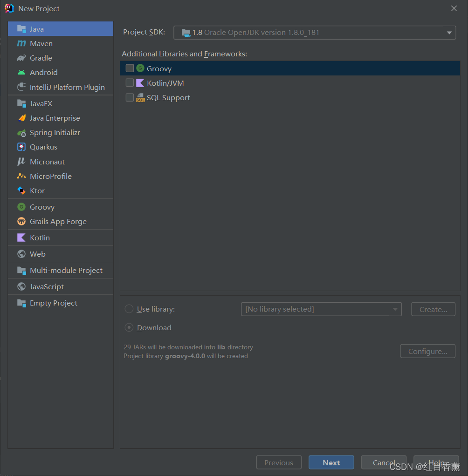This screenshot has width=468, height=476.
Task: Select JavaFX label in sidebar
Action: (x=41, y=104)
